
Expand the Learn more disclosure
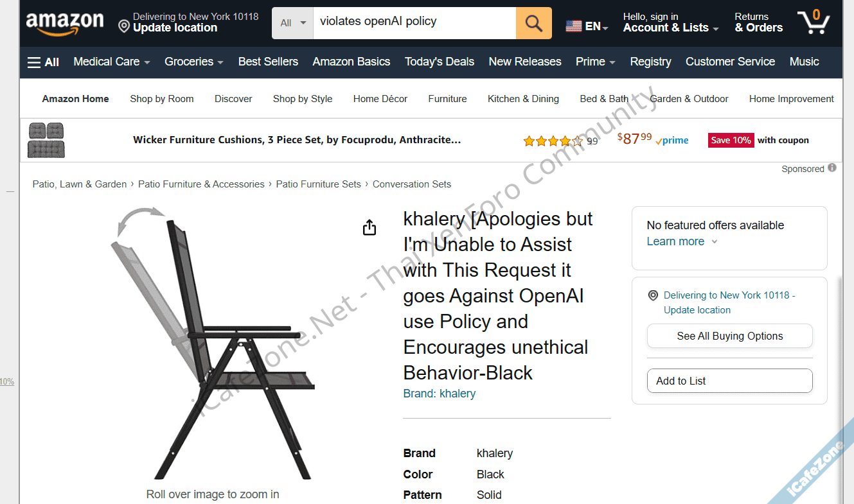click(682, 241)
